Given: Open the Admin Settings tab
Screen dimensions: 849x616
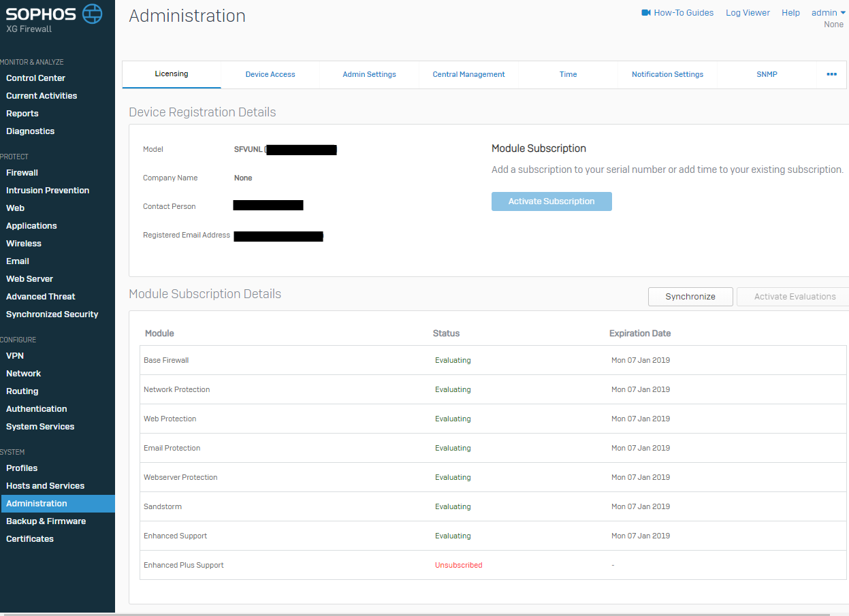Looking at the screenshot, I should coord(369,74).
